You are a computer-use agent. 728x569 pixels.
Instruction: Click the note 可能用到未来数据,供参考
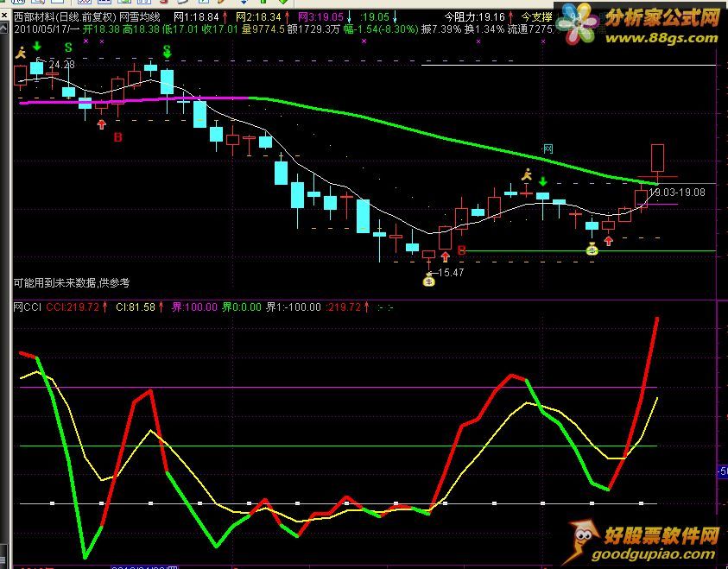pyautogui.click(x=72, y=282)
